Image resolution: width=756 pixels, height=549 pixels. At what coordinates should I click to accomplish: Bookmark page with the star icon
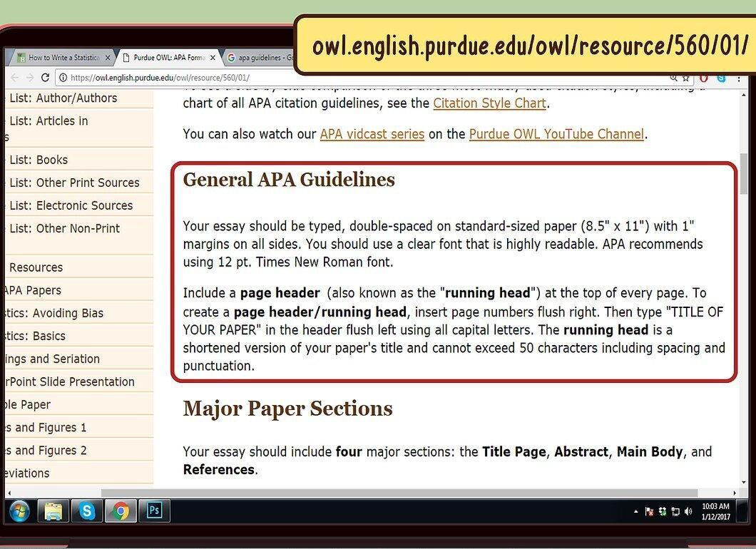[685, 78]
